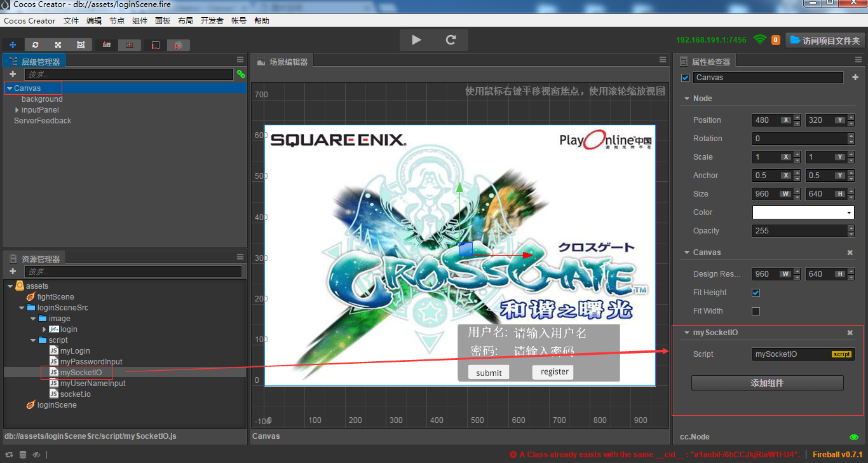Open the 编辑 menu
This screenshot has height=463, width=868.
[x=94, y=21]
